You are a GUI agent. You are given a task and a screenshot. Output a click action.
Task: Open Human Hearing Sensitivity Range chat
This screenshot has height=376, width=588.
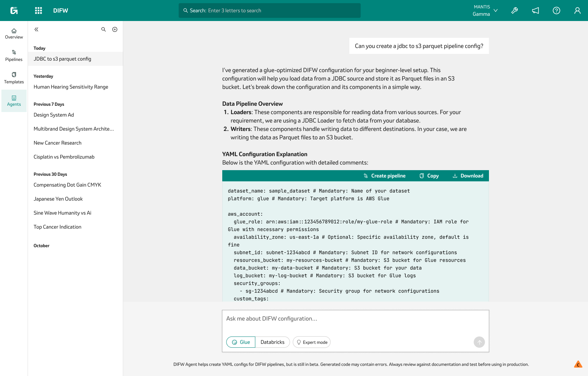point(75,87)
